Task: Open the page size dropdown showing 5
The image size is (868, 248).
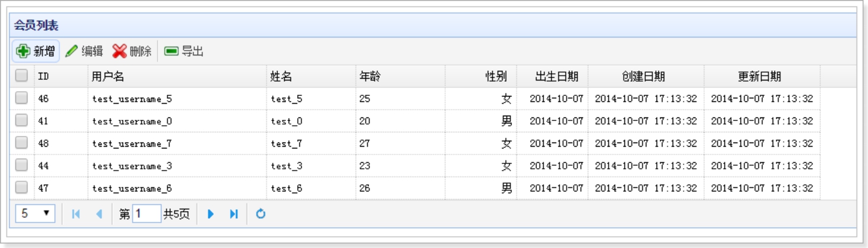Action: point(35,213)
